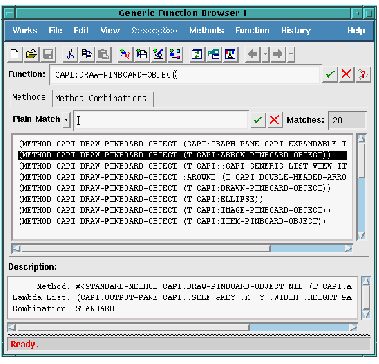This screenshot has height=364, width=379.
Task: Select the GENERIC-LIST-VIEW method row
Action: tap(183, 166)
